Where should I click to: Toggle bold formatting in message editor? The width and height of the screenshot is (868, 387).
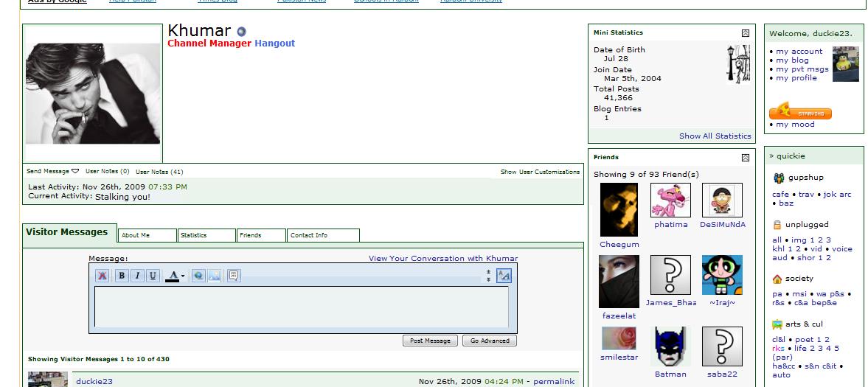121,276
